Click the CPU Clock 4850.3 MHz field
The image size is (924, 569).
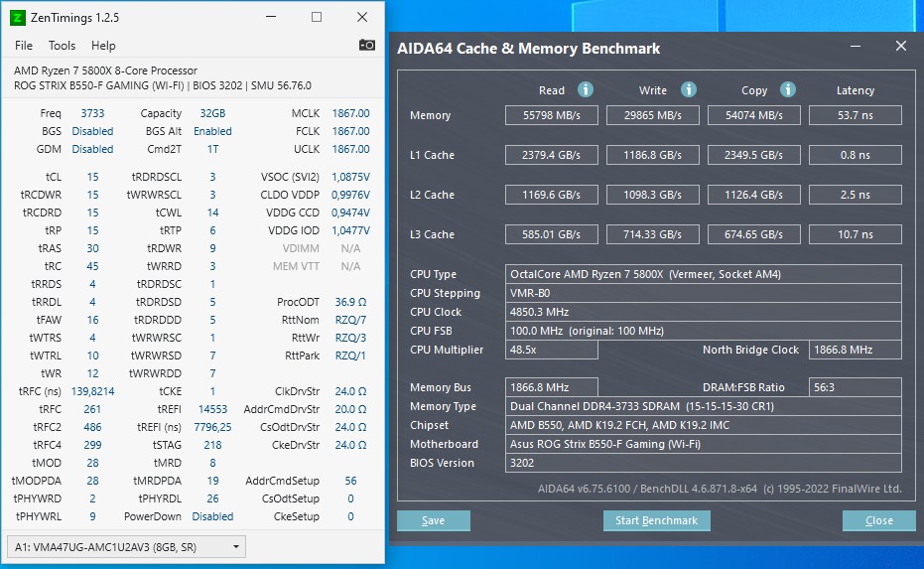pyautogui.click(x=703, y=312)
